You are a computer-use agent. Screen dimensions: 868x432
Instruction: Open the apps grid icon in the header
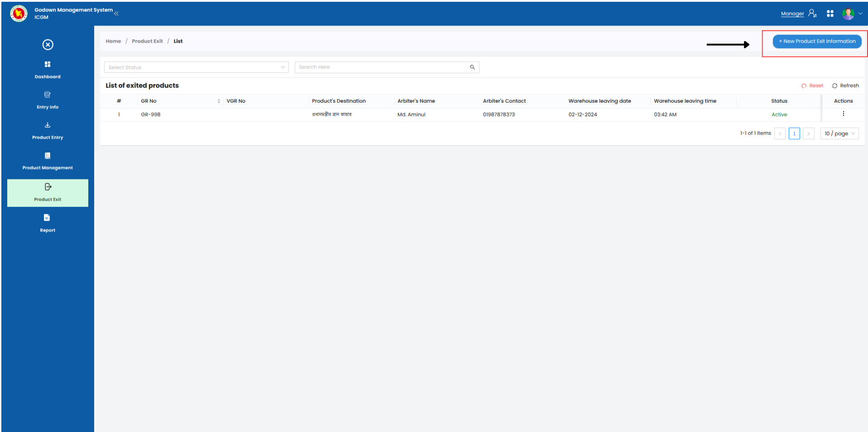point(830,14)
